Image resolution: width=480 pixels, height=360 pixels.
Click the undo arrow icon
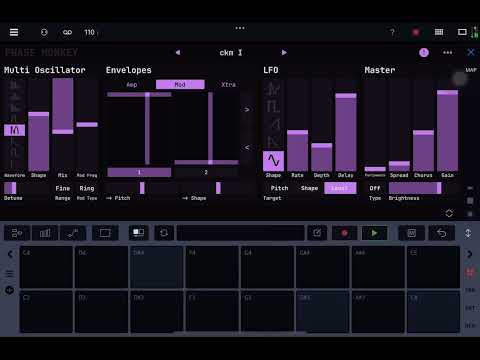[441, 233]
